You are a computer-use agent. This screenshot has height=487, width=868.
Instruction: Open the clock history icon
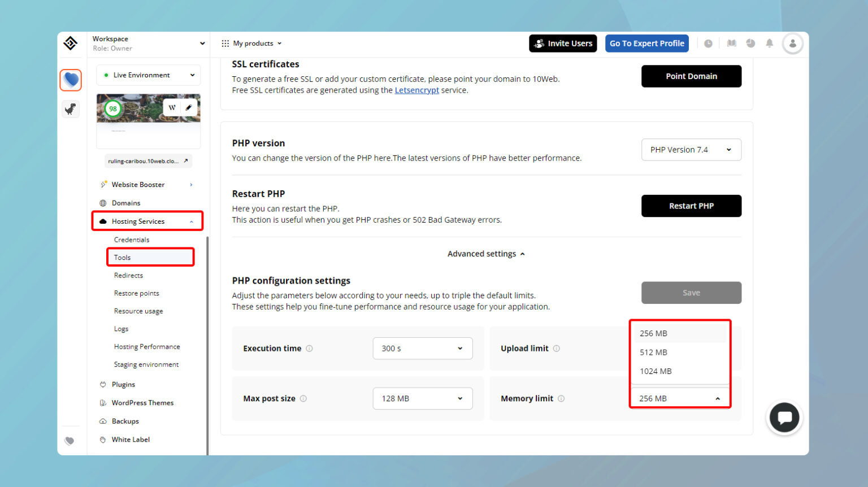[708, 44]
